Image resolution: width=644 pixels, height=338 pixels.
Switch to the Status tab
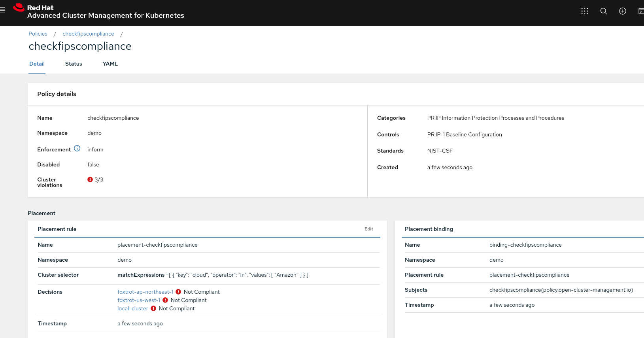point(74,64)
